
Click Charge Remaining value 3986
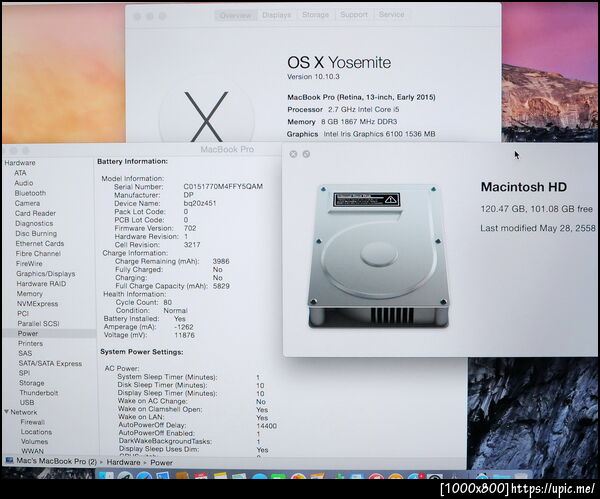[221, 261]
